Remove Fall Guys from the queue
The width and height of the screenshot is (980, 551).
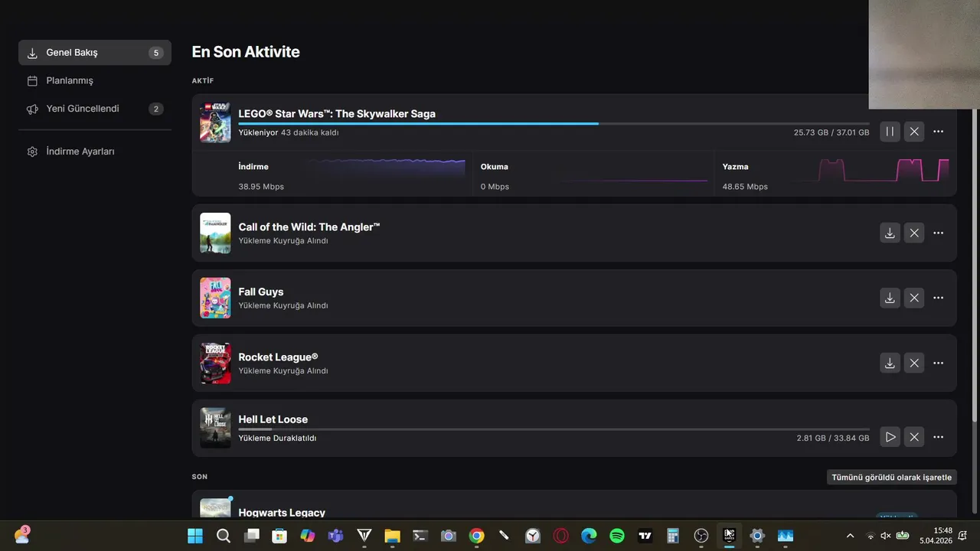[x=914, y=298]
